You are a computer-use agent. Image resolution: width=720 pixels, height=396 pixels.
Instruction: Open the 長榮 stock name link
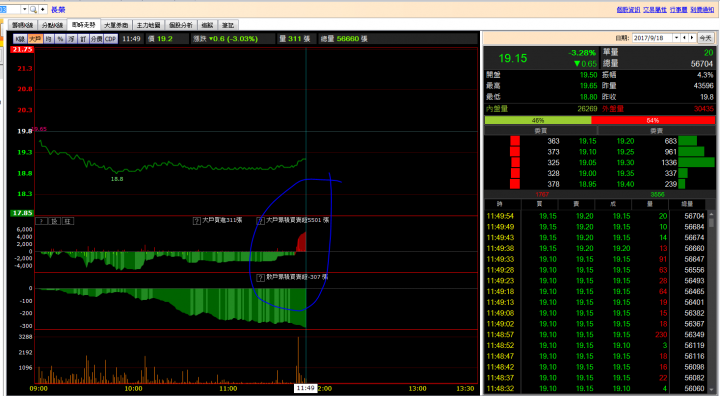[x=58, y=10]
